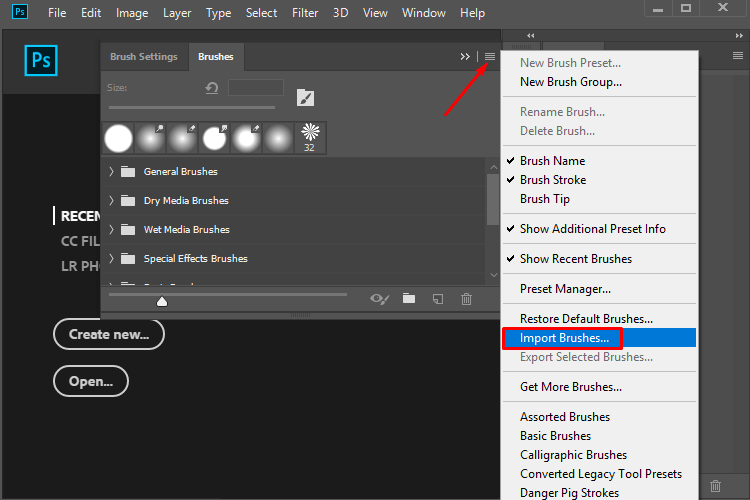Click the delete brush trash icon
The width and height of the screenshot is (750, 500).
pos(466,299)
